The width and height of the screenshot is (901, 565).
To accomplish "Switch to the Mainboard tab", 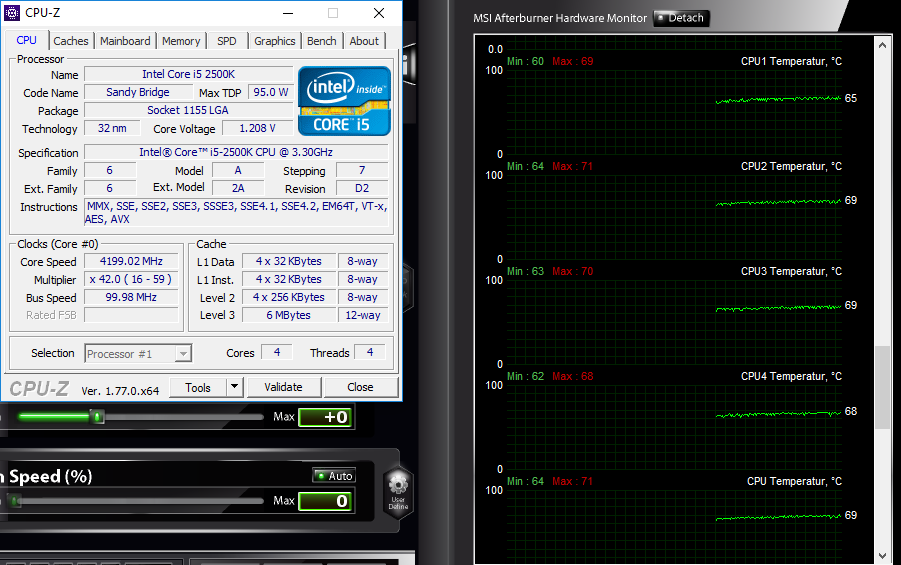I will (125, 41).
